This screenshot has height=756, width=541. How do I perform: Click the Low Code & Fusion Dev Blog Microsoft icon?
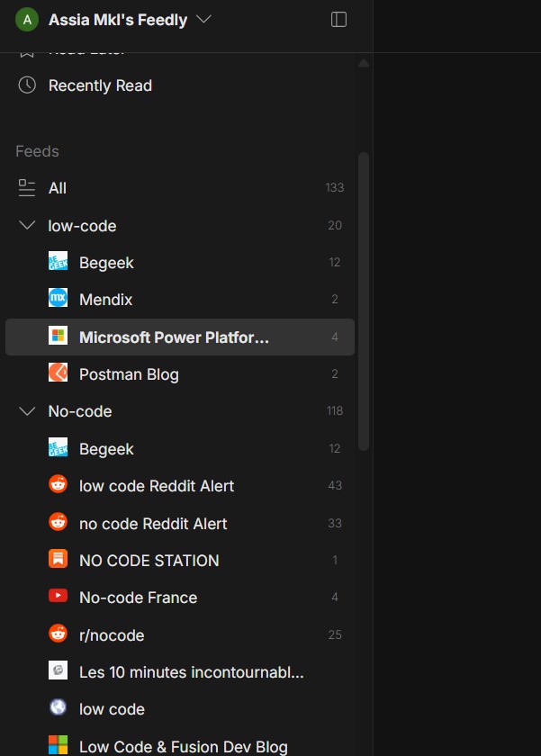[58, 745]
